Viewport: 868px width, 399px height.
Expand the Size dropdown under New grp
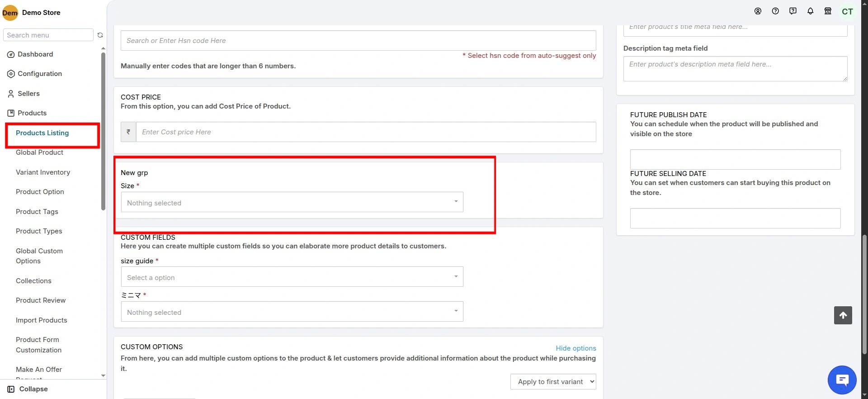[x=292, y=202]
